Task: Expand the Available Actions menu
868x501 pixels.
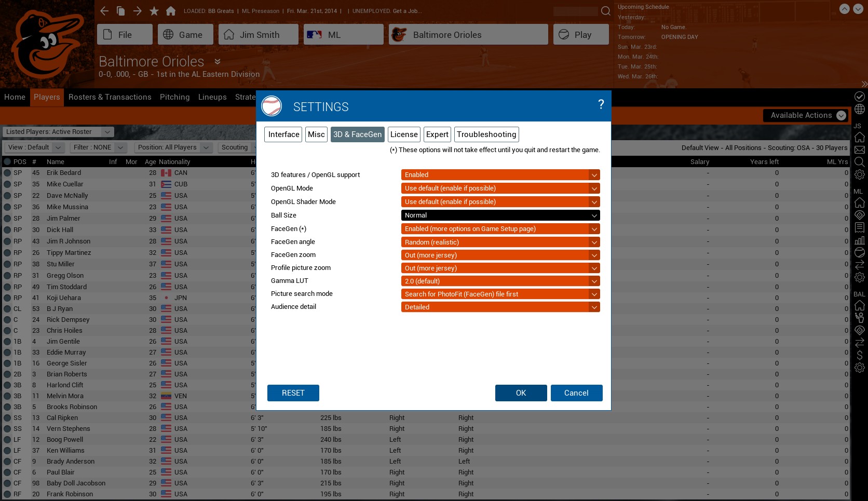Action: (x=808, y=115)
